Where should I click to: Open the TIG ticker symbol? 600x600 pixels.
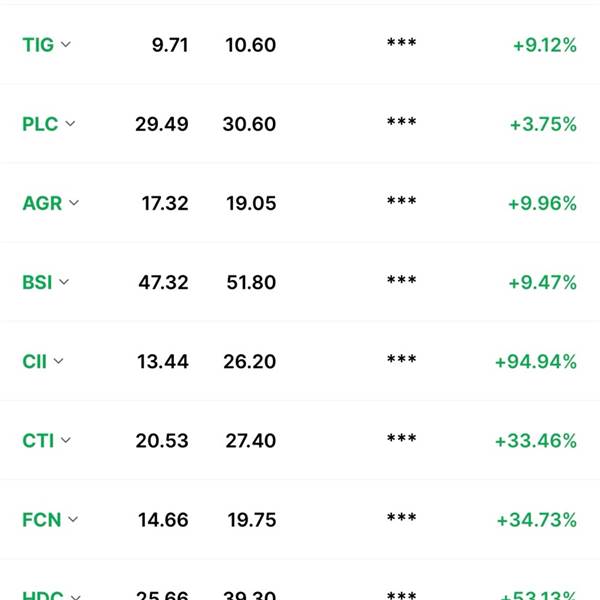38,45
